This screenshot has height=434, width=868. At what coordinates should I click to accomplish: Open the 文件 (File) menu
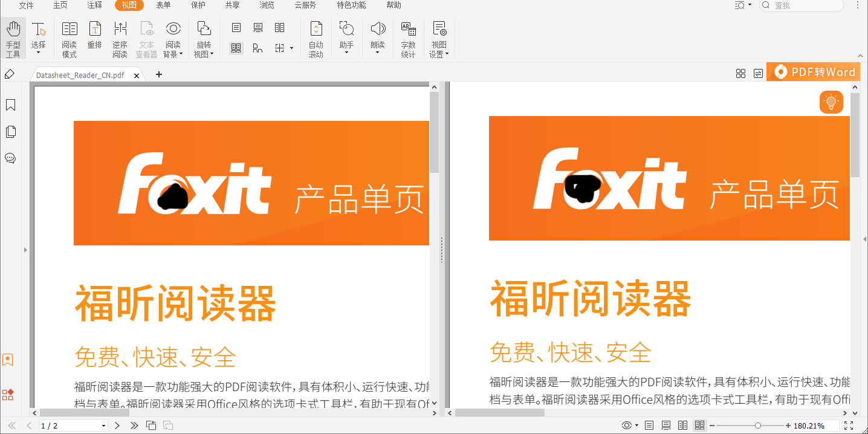(x=26, y=5)
